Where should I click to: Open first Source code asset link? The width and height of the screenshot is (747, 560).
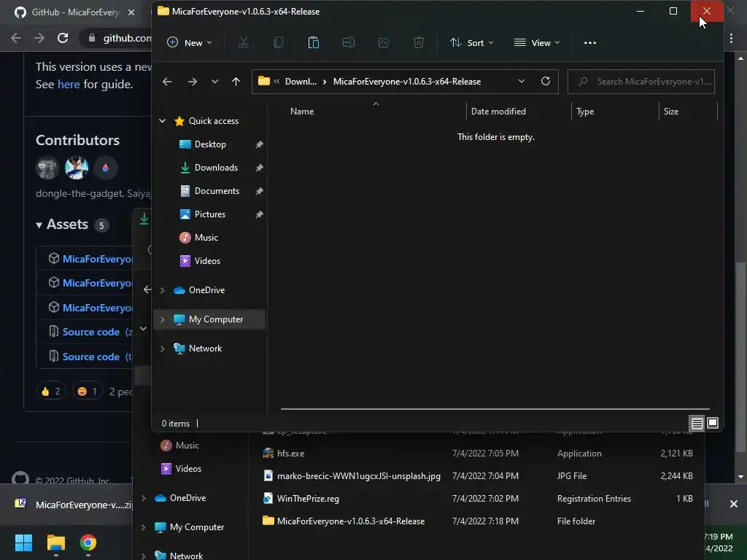[x=91, y=332]
